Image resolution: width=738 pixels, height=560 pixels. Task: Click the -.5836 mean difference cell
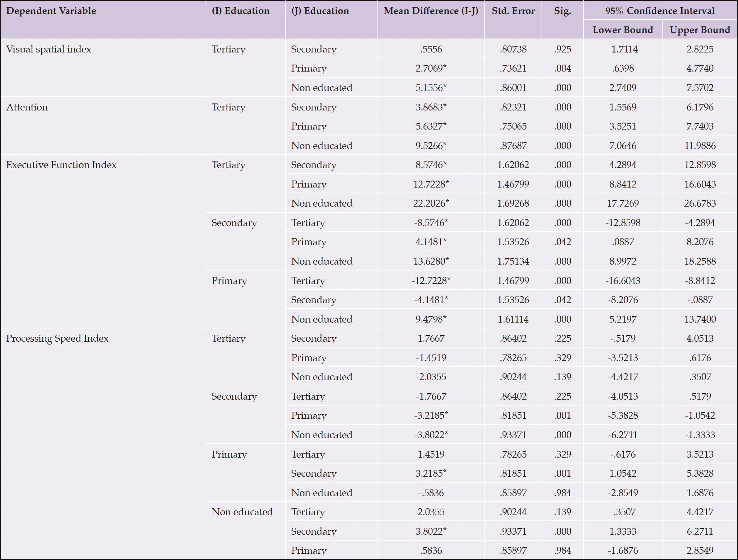click(431, 493)
